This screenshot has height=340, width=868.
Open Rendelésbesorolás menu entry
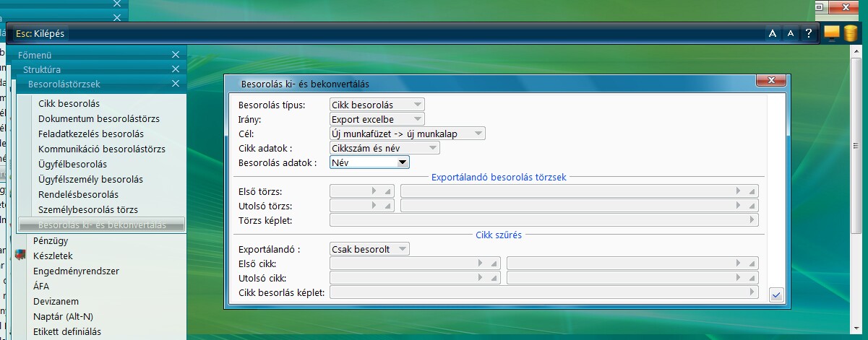pos(78,194)
